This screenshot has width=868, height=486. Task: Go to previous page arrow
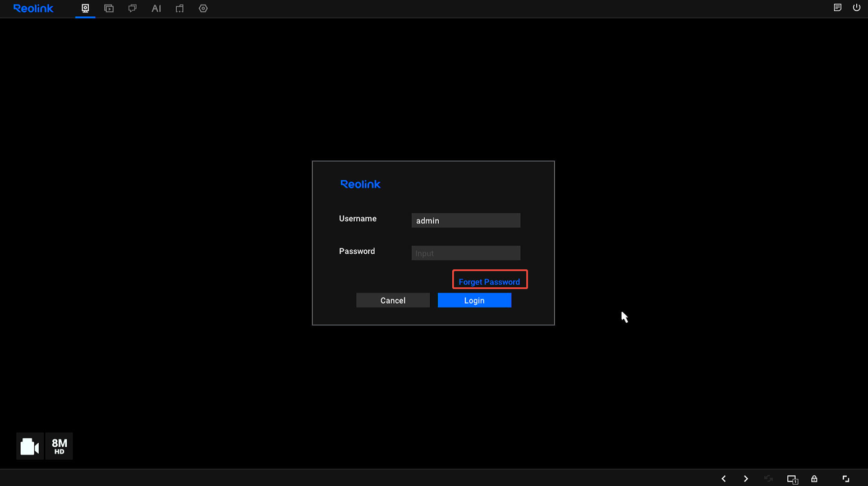coord(724,479)
